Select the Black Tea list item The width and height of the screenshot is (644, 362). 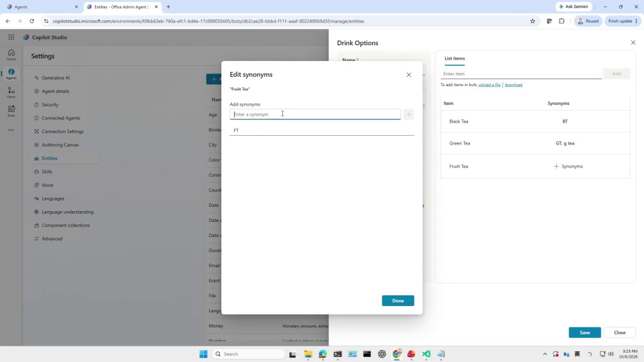(458, 121)
